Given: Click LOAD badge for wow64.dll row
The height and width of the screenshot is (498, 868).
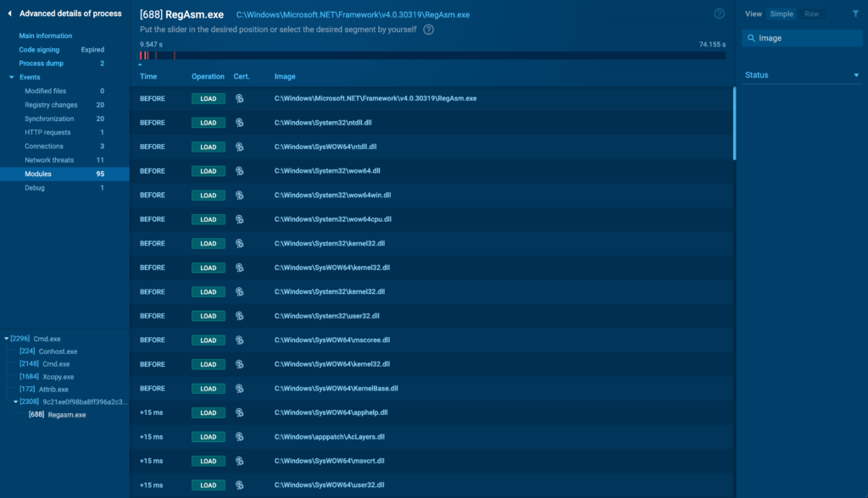Looking at the screenshot, I should click(209, 171).
